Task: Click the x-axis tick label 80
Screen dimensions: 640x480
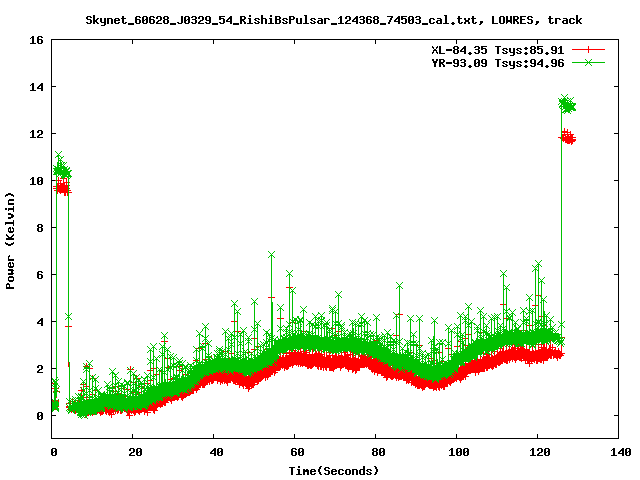Action: click(378, 452)
